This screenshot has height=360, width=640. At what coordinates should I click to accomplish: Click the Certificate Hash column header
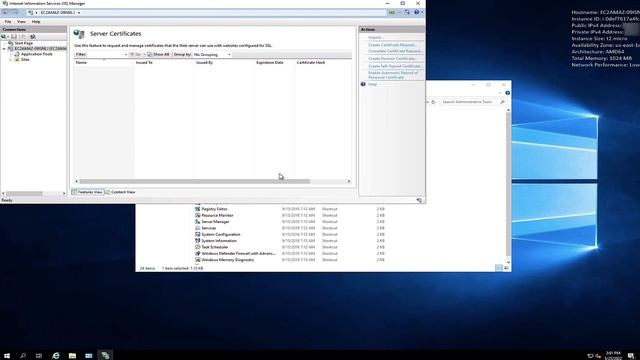[x=323, y=62]
